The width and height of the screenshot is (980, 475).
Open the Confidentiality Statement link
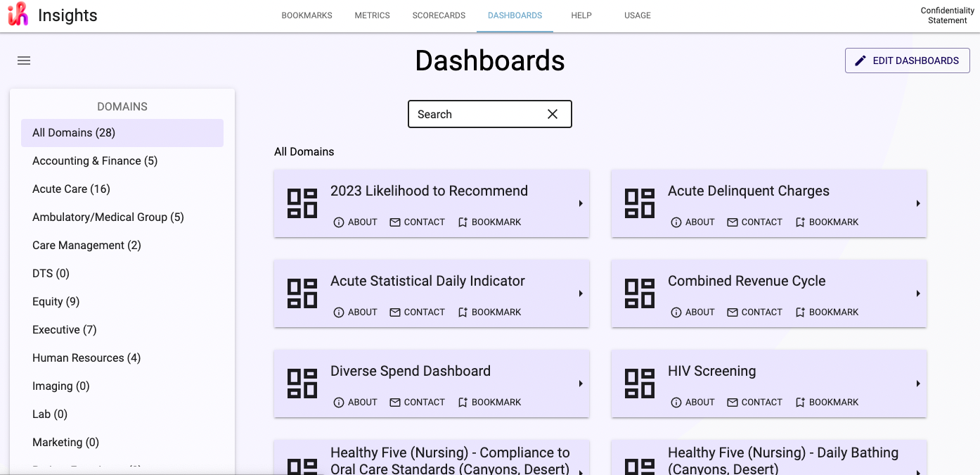pyautogui.click(x=947, y=15)
